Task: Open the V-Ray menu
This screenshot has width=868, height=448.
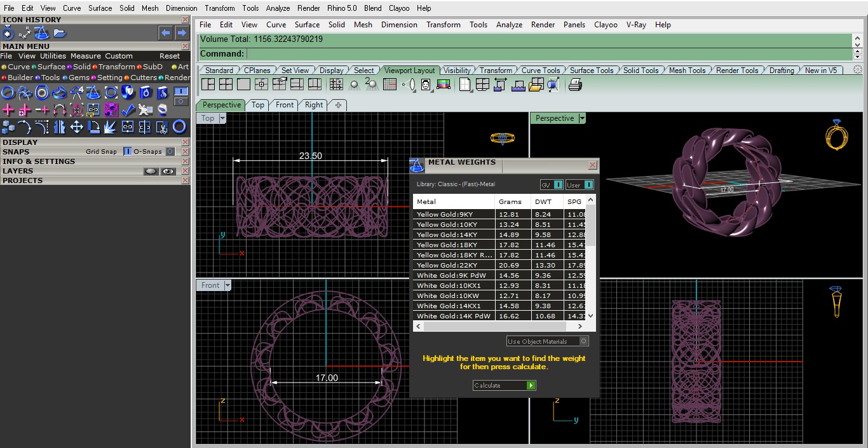Action: pos(636,25)
